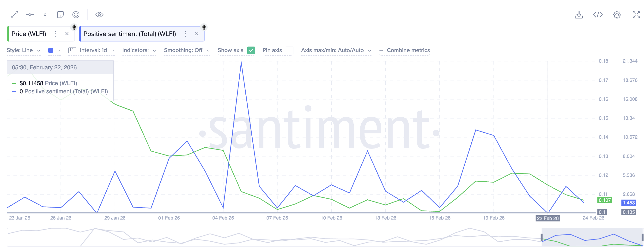The width and height of the screenshot is (644, 250).
Task: Select the Price (WLFI) metric tab
Action: (29, 34)
